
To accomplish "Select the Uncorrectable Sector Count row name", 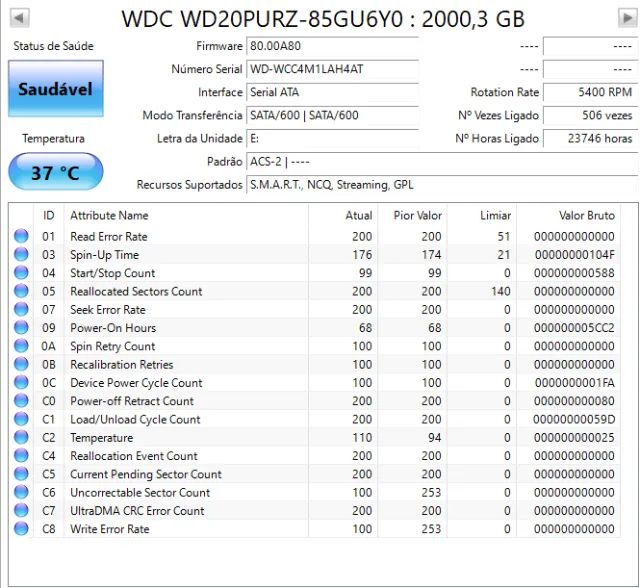I will coord(140,493).
